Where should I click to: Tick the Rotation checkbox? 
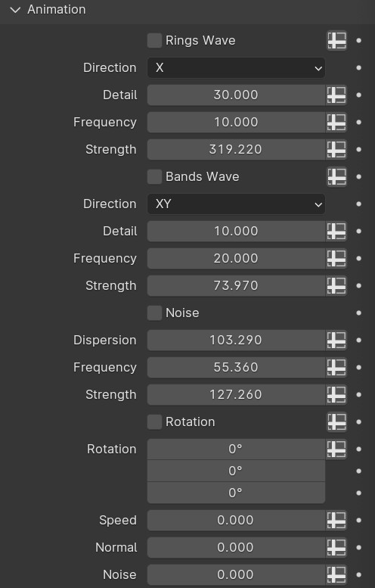pyautogui.click(x=154, y=422)
